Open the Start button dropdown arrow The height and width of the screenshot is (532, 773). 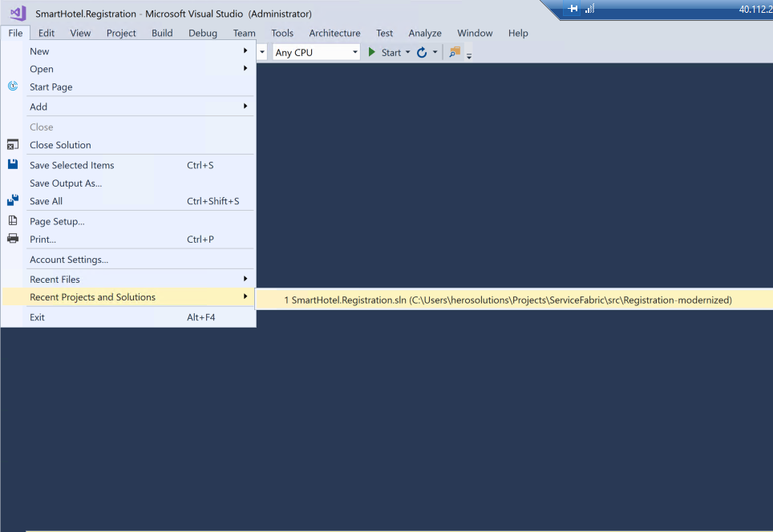point(407,52)
